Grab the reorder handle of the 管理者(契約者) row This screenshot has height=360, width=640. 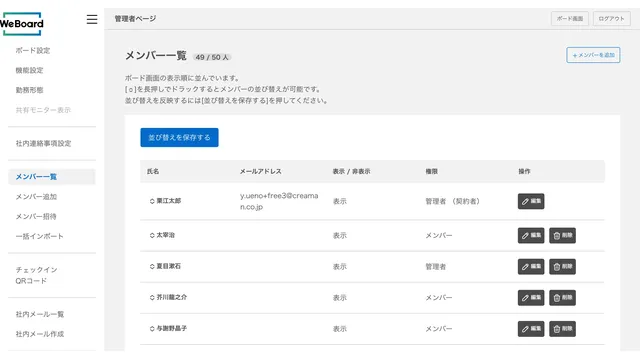pos(152,201)
